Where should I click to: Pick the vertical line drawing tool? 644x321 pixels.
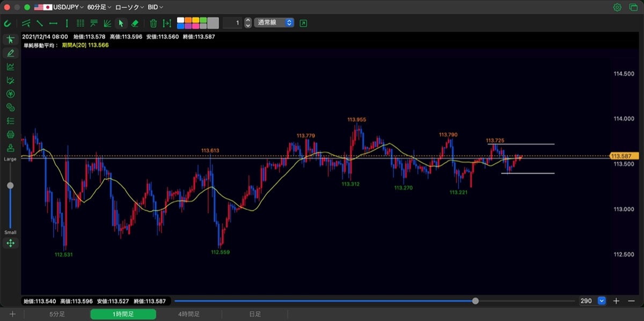[67, 23]
